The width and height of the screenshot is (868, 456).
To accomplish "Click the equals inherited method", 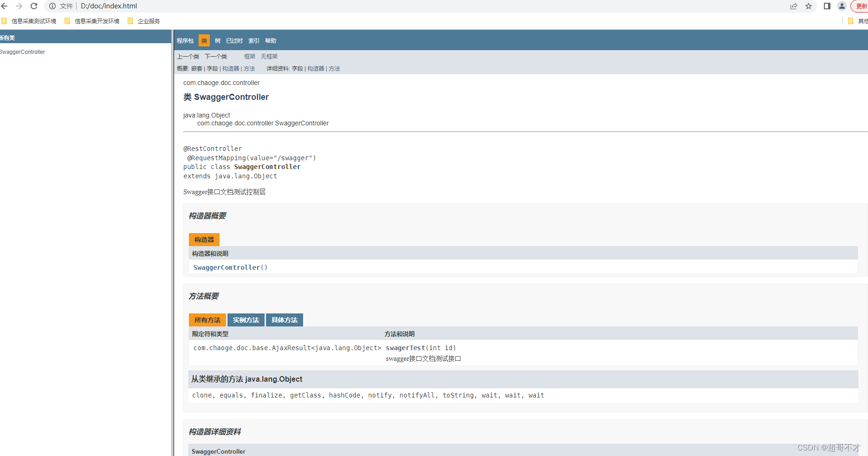I will pos(231,395).
